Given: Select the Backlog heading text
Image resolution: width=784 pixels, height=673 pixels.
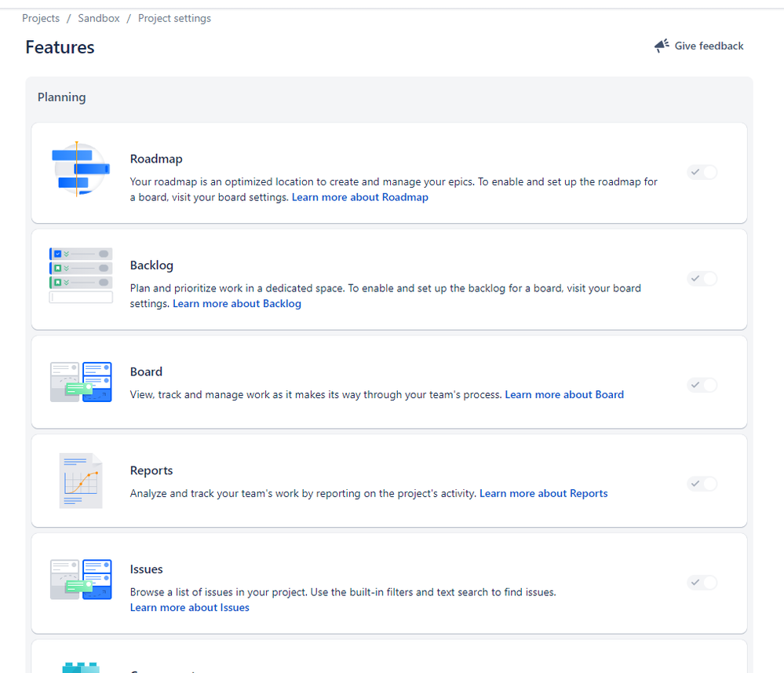Looking at the screenshot, I should pos(151,265).
